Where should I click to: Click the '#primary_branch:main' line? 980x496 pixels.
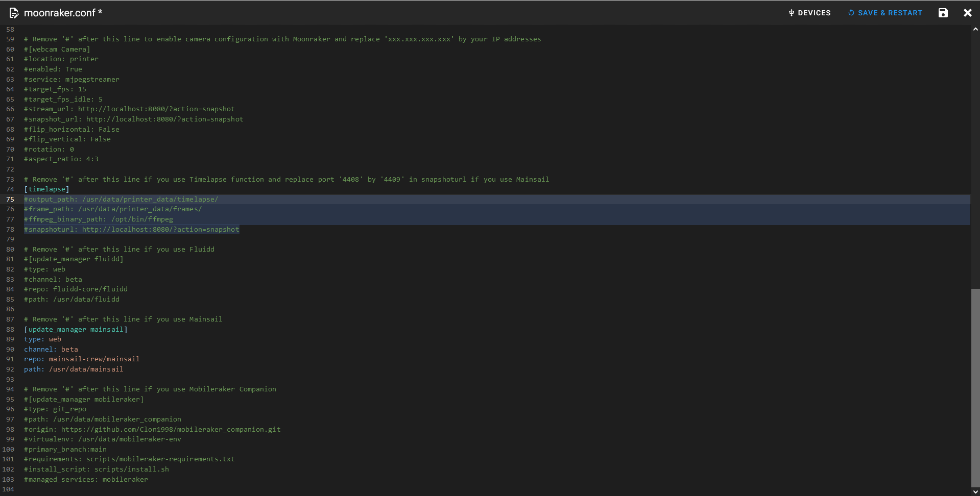point(65,450)
